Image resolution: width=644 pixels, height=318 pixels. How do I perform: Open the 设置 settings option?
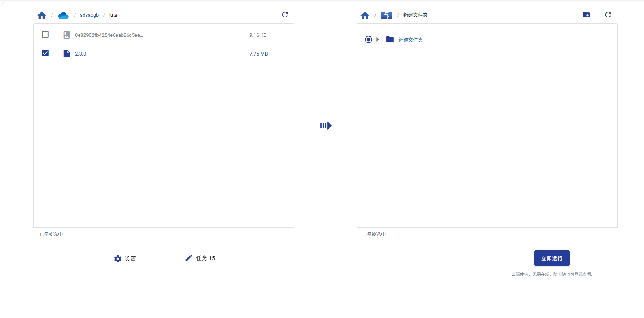tap(125, 259)
